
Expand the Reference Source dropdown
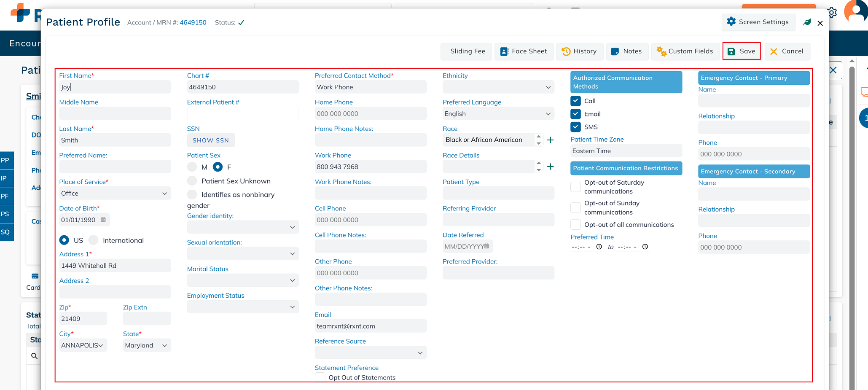point(371,352)
